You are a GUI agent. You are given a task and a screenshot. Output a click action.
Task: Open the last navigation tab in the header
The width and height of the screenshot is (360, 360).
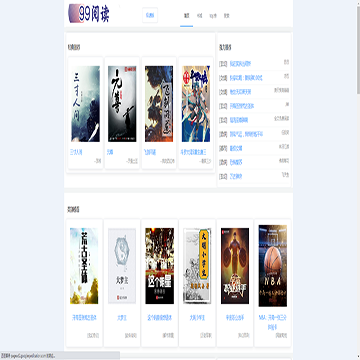pyautogui.click(x=226, y=16)
